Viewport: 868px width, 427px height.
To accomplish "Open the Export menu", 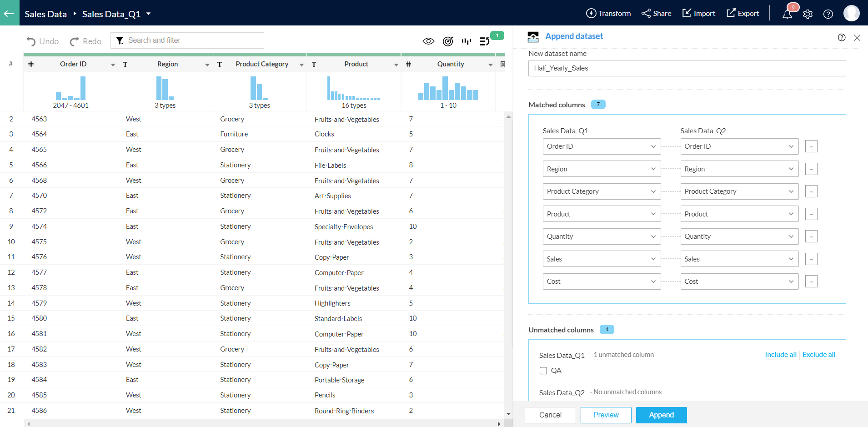I will 743,14.
